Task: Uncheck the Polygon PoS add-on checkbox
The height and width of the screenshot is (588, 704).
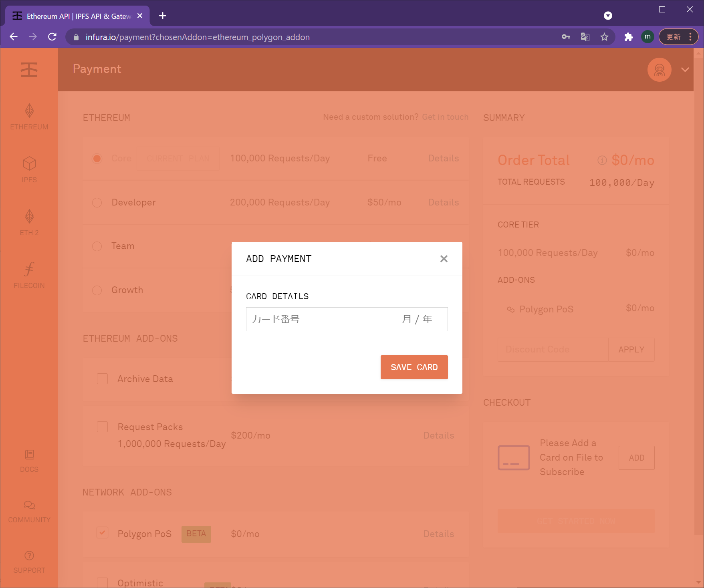Action: pyautogui.click(x=103, y=533)
